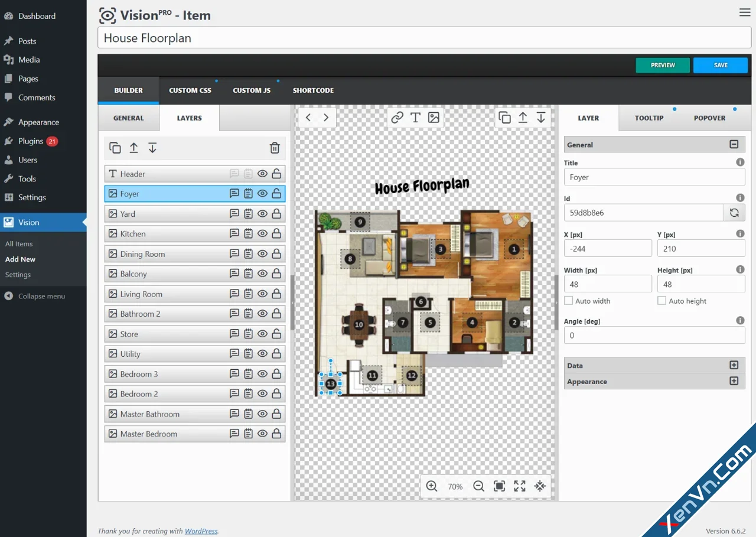Image resolution: width=756 pixels, height=537 pixels.
Task: Collapse the General section
Action: tap(734, 145)
